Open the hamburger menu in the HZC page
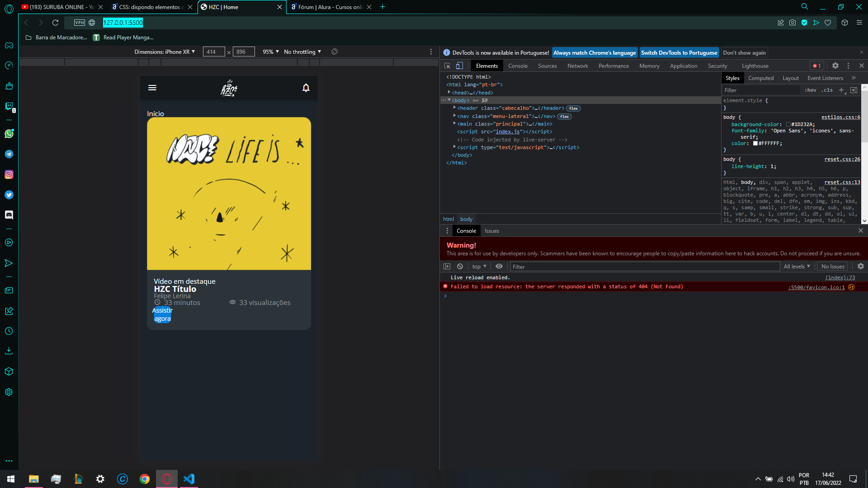The width and height of the screenshot is (868, 488). point(152,88)
